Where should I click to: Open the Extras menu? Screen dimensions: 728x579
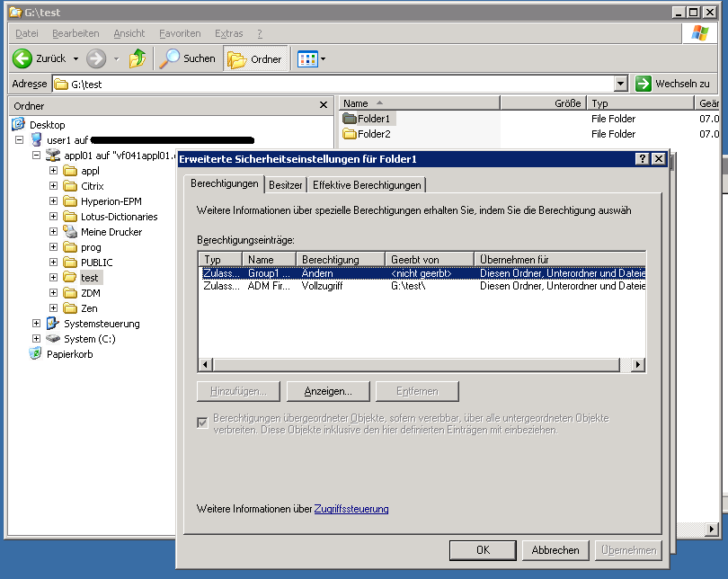pos(228,33)
